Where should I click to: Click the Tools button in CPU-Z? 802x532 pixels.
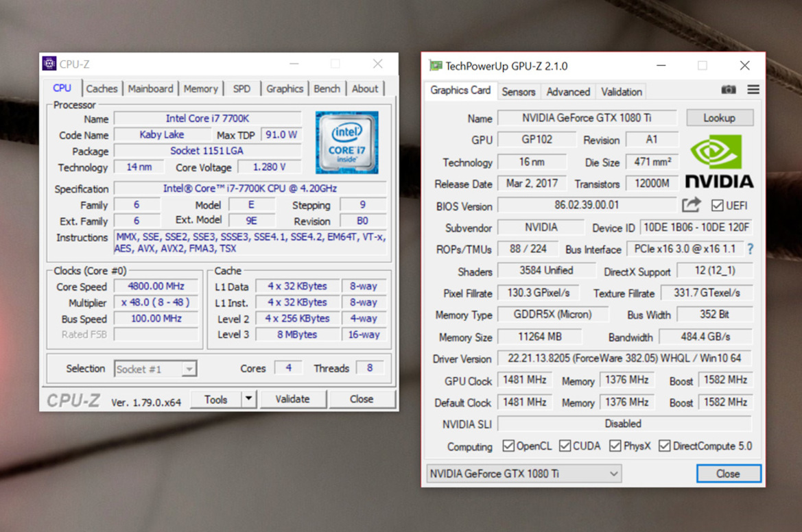(x=216, y=399)
